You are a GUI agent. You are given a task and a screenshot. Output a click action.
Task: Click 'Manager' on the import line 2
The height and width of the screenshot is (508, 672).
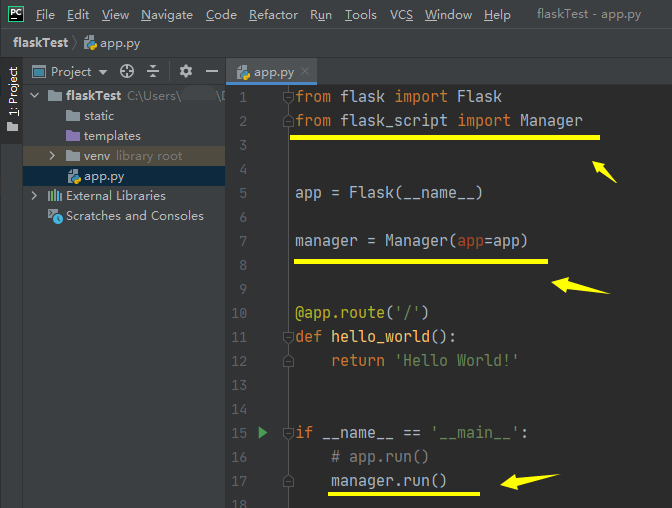click(x=551, y=120)
